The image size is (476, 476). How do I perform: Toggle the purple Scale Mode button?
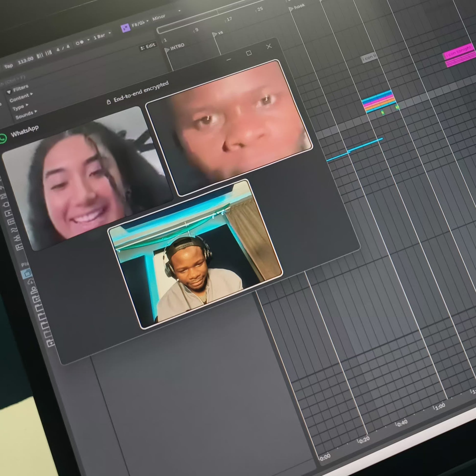(126, 28)
